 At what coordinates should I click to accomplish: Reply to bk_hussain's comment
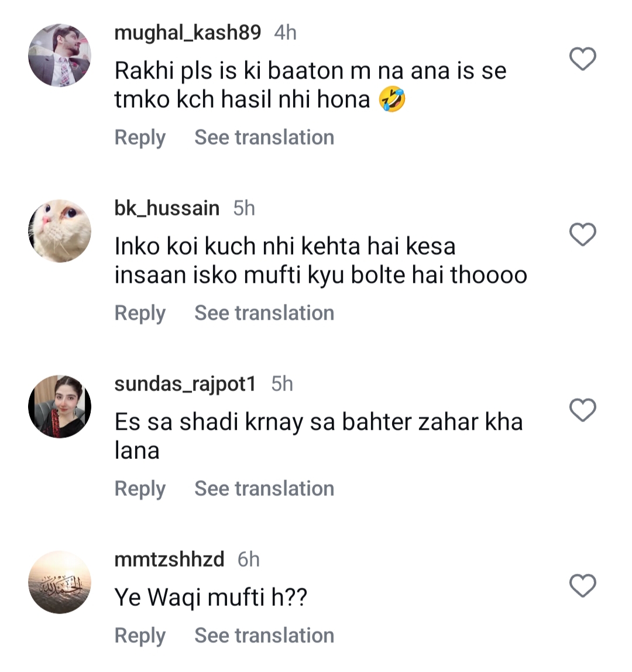[x=140, y=313]
